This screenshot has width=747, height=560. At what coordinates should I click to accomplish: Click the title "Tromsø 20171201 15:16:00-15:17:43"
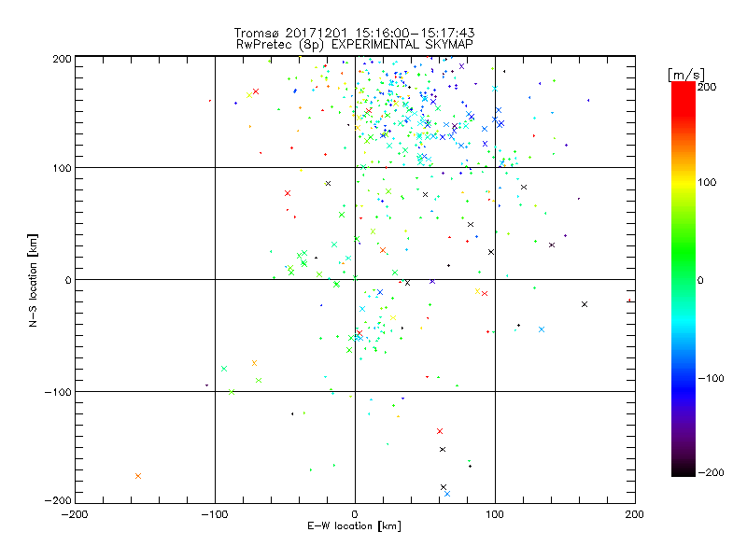[355, 33]
